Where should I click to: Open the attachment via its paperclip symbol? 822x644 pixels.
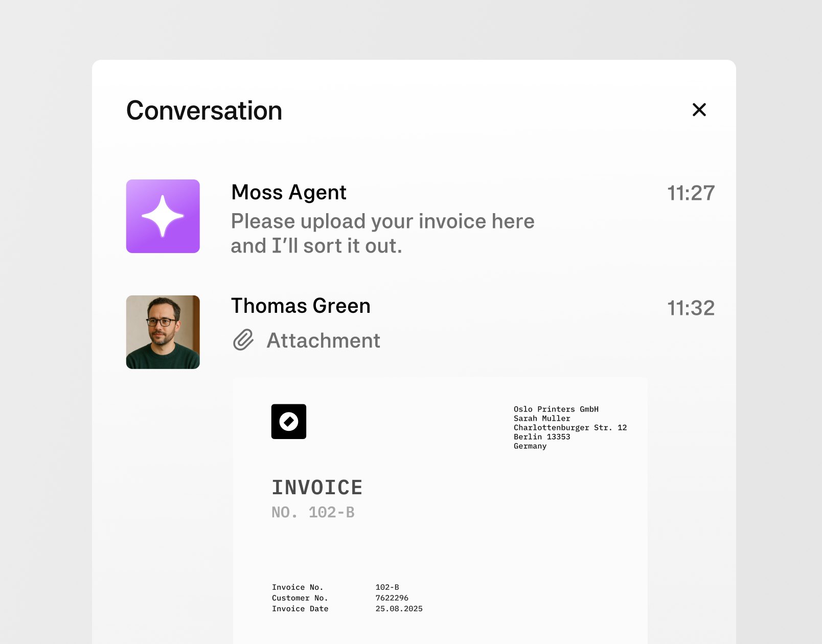pos(242,340)
